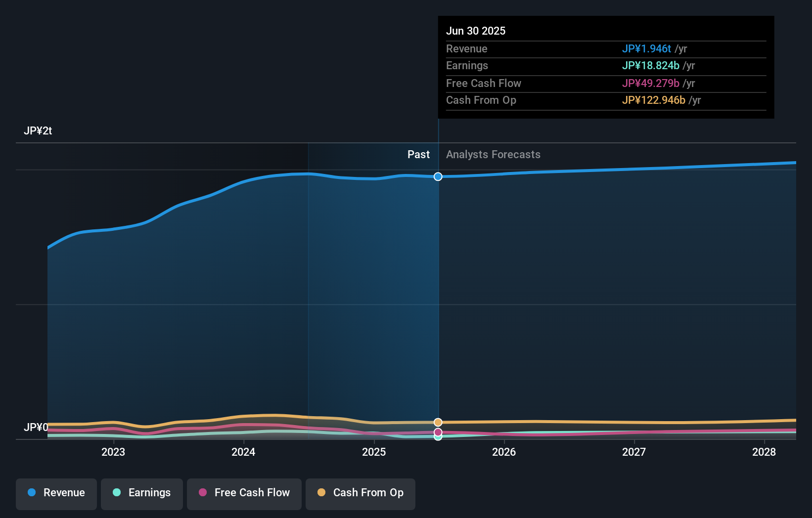Click the orange Cash From Op legend dot
Image resolution: width=812 pixels, height=518 pixels.
(321, 493)
